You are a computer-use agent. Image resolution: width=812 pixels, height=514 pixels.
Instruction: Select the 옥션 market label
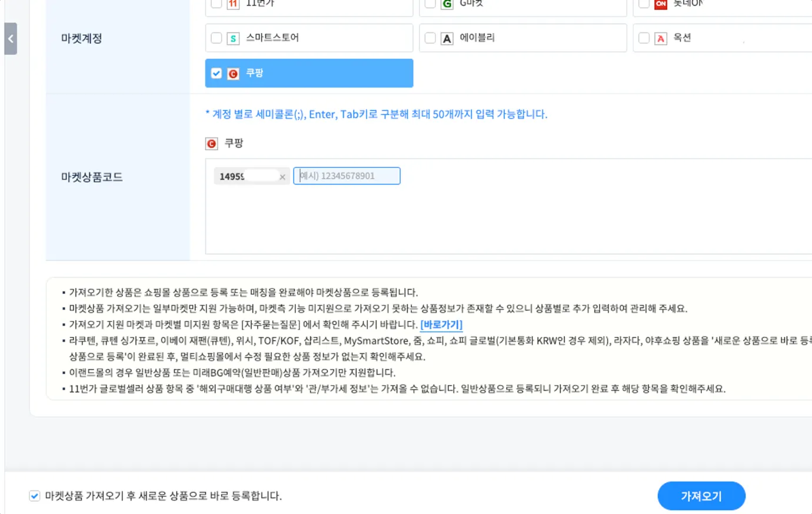[683, 38]
